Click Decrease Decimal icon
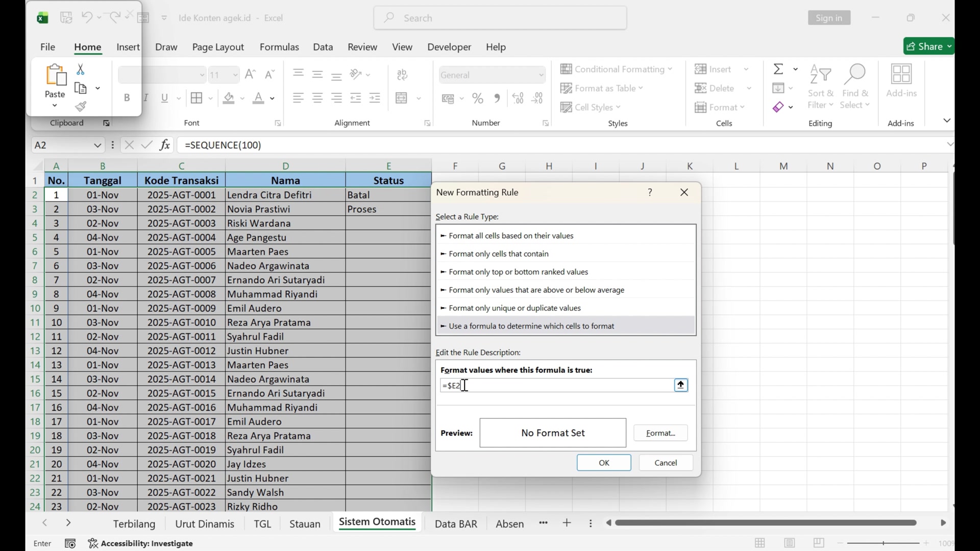This screenshot has width=980, height=551. point(537,98)
